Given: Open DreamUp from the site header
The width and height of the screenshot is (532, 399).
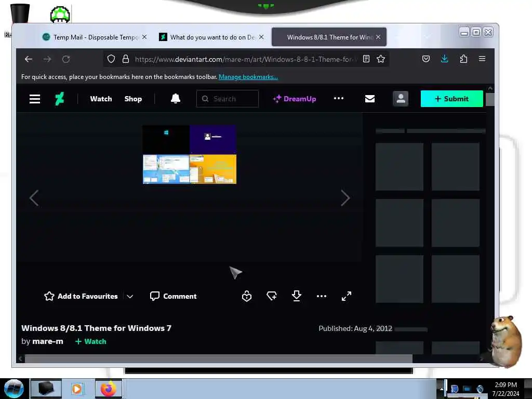Looking at the screenshot, I should pos(295,99).
